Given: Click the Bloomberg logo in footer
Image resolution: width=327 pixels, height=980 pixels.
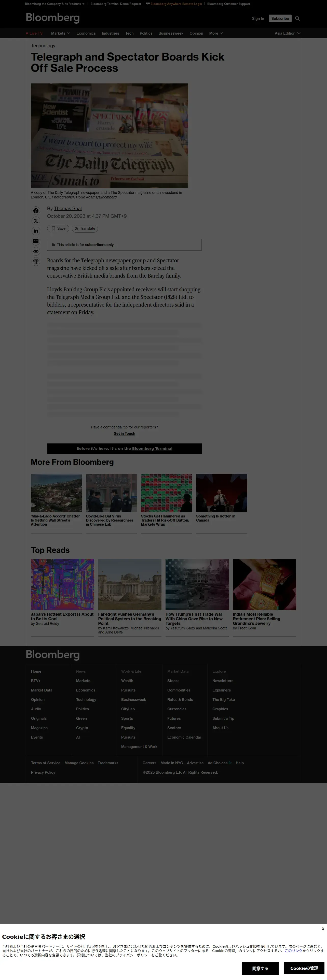Looking at the screenshot, I should (52, 655).
